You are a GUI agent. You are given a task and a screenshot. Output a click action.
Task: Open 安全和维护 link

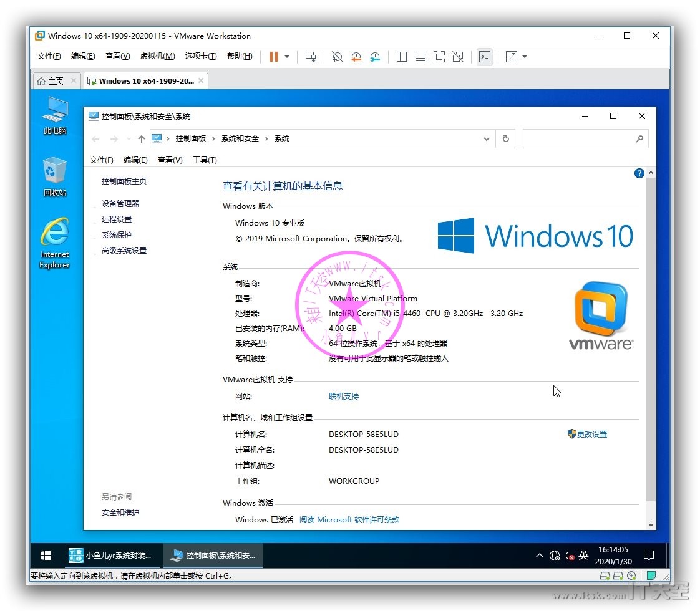[x=120, y=512]
